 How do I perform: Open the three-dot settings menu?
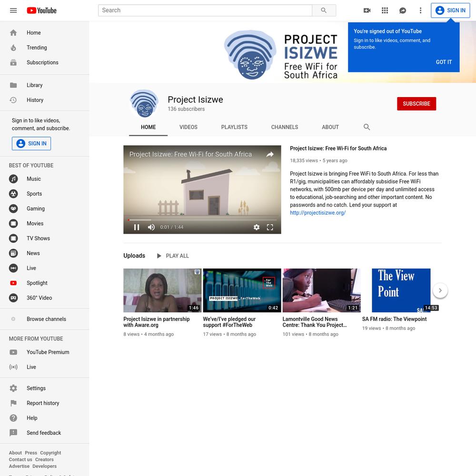coord(420,10)
